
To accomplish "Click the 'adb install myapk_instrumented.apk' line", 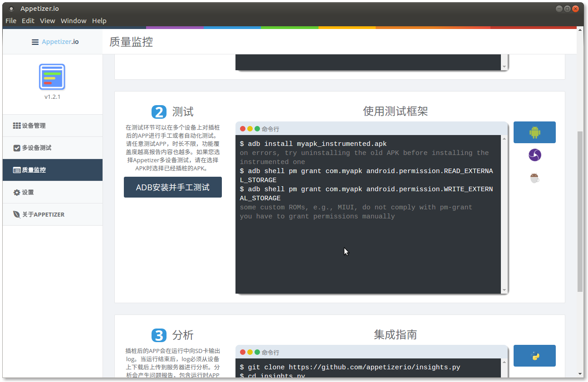I will click(314, 144).
